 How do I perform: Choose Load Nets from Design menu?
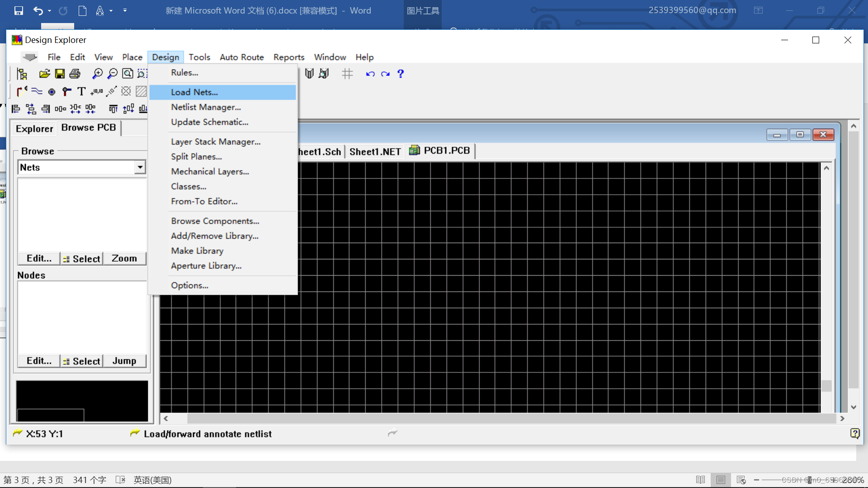point(194,92)
